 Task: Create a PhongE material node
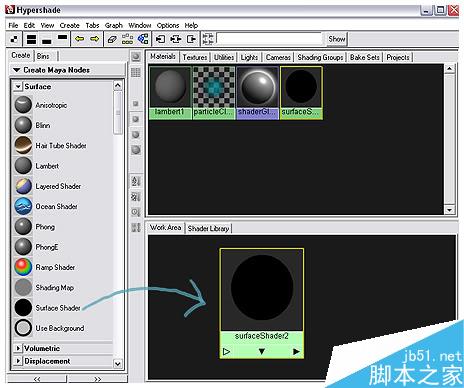coord(36,247)
